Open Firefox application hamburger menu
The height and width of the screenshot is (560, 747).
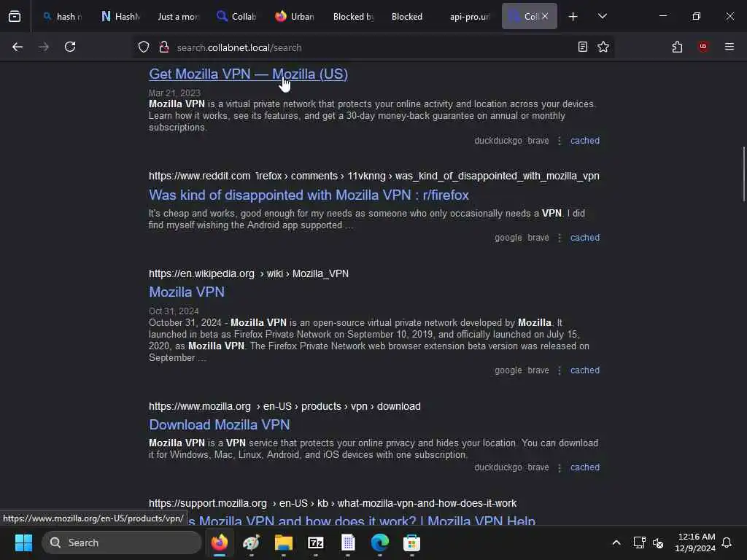pyautogui.click(x=729, y=47)
